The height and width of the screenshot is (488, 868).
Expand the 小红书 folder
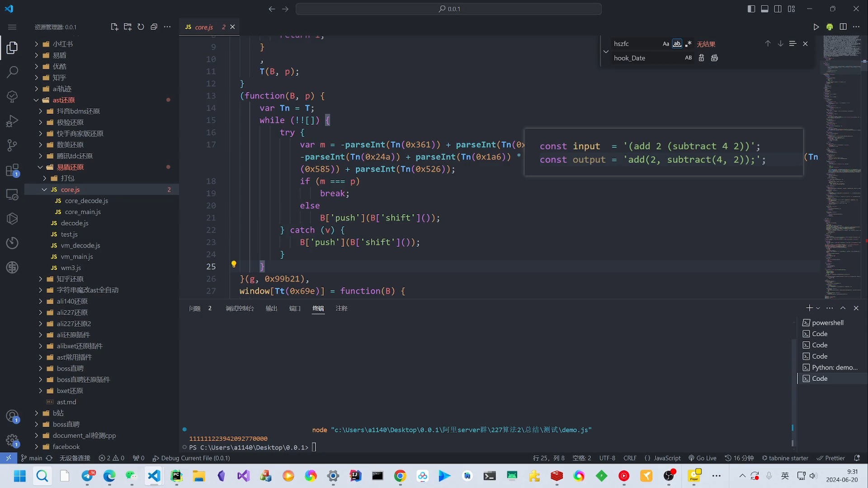point(37,44)
